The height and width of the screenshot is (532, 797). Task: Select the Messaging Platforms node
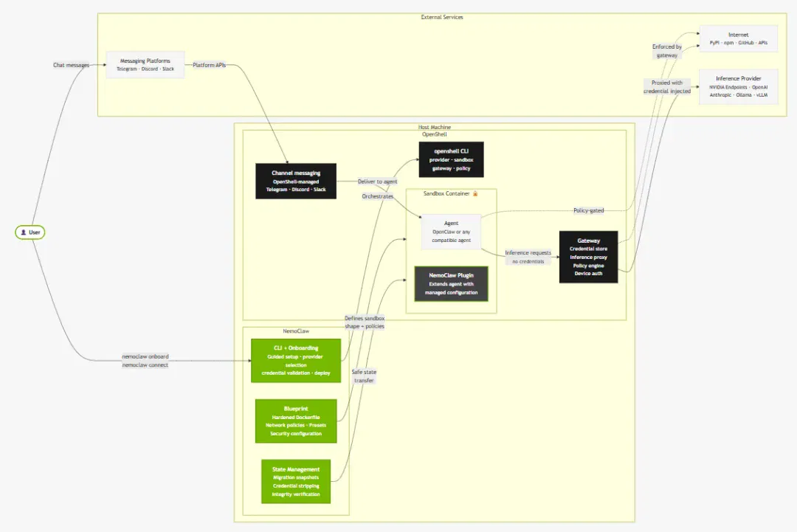pyautogui.click(x=145, y=64)
